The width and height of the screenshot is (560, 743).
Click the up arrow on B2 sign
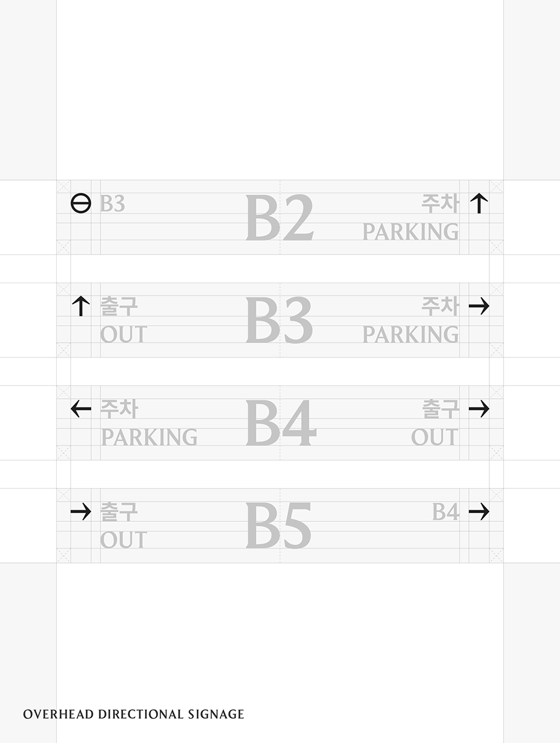coord(479,204)
